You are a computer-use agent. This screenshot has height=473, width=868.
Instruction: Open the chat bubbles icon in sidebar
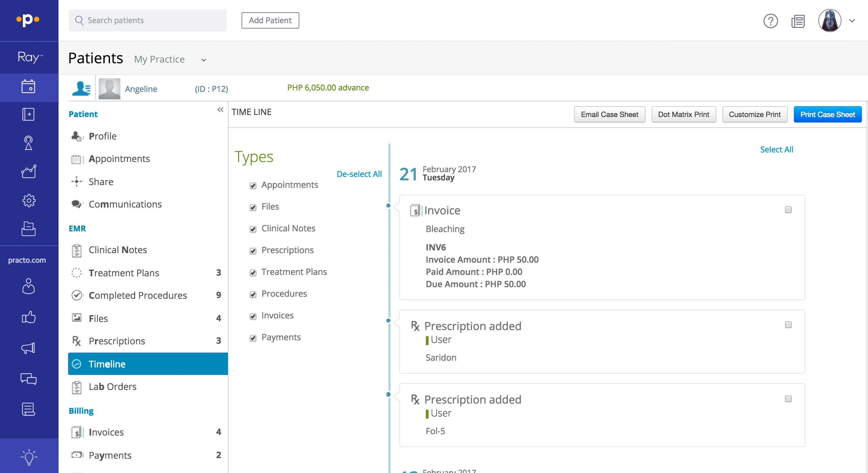(x=29, y=379)
